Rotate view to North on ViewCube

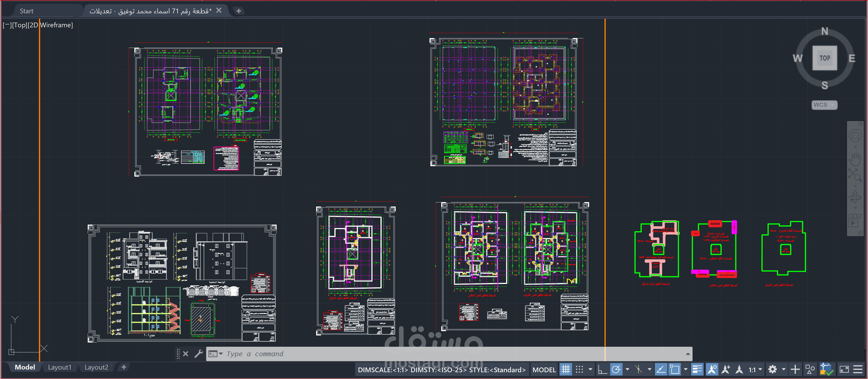[825, 31]
